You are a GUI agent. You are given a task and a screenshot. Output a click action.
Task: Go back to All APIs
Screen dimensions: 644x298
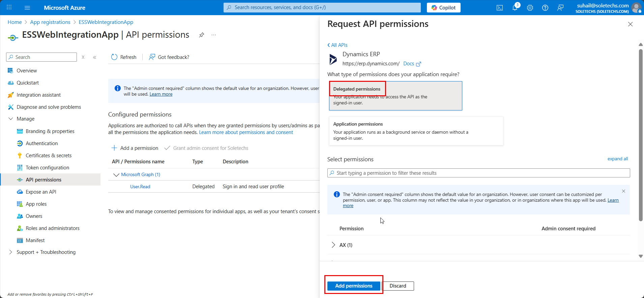point(337,45)
